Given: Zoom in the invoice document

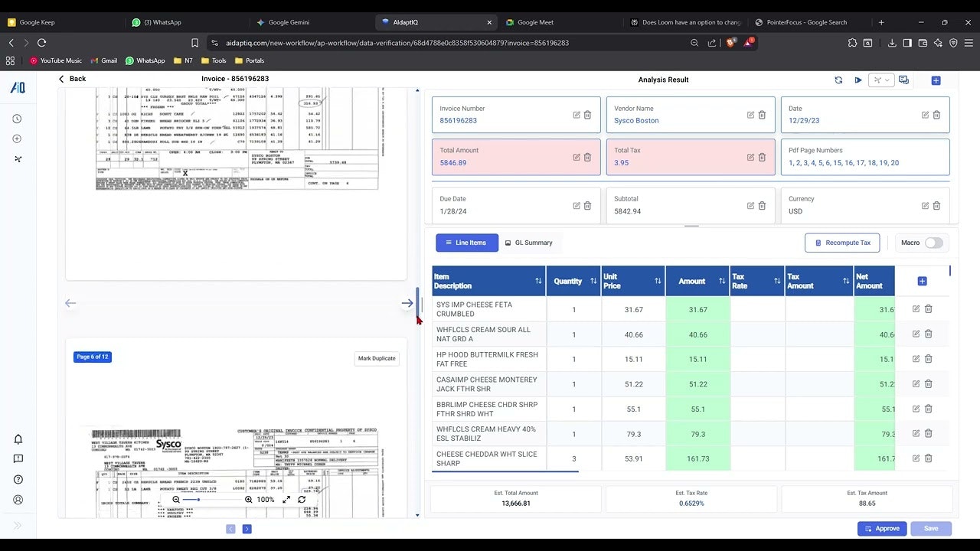Looking at the screenshot, I should (248, 500).
